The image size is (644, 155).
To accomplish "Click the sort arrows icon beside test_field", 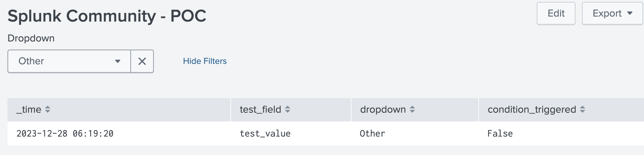I will [288, 109].
